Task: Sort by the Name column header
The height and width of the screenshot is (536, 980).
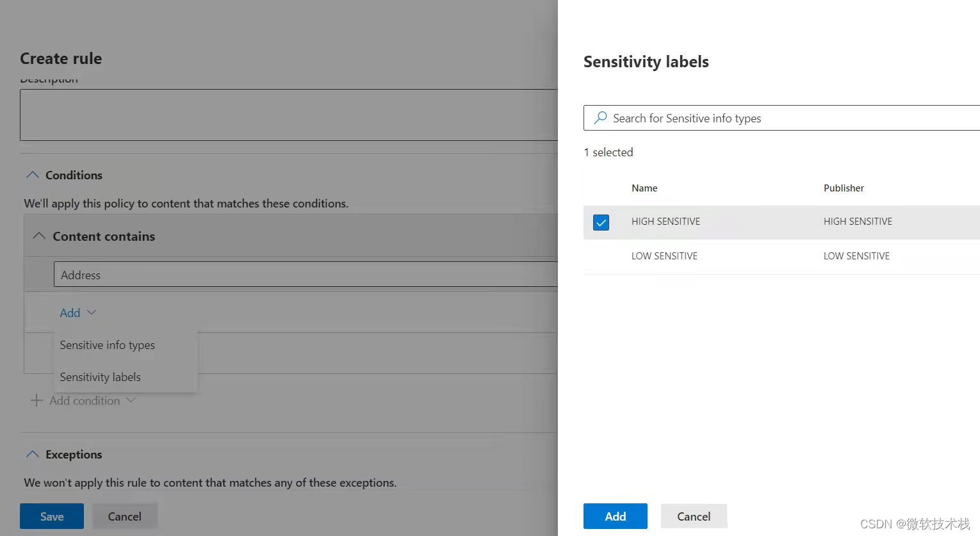Action: coord(644,188)
